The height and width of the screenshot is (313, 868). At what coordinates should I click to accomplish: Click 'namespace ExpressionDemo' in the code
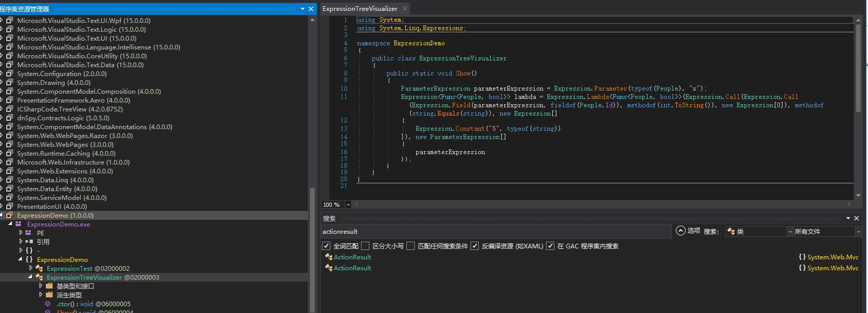point(401,43)
